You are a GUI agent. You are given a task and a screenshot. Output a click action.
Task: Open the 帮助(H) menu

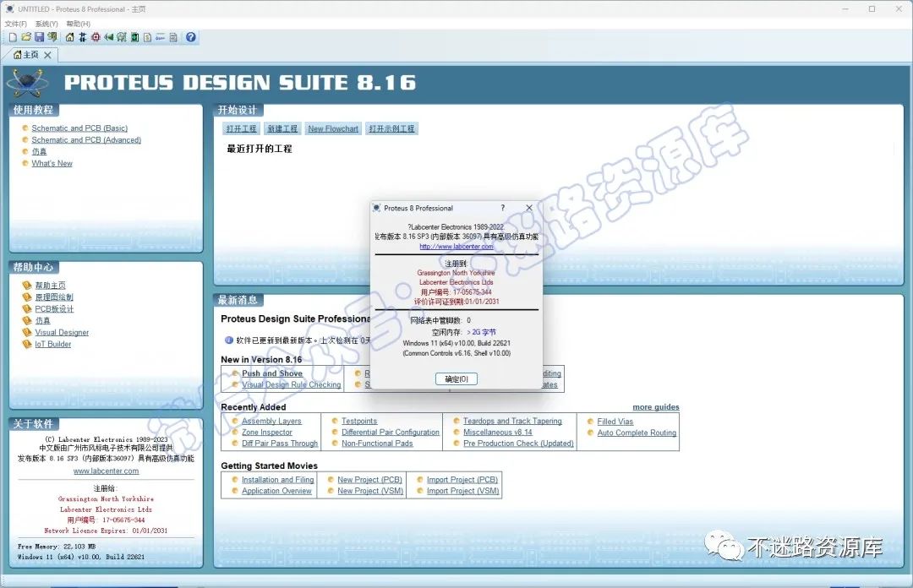coord(78,24)
